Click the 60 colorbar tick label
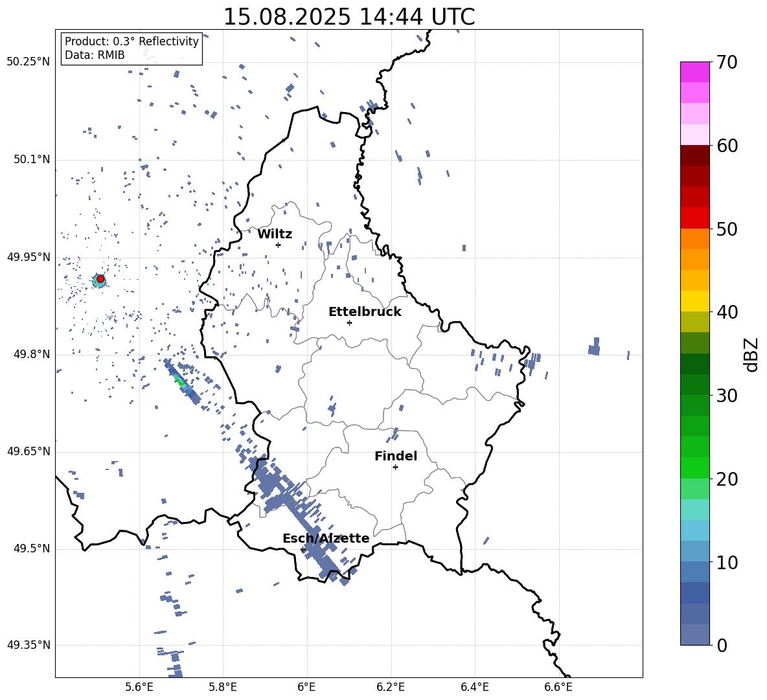Screen dimensions: 767x700 727,146
